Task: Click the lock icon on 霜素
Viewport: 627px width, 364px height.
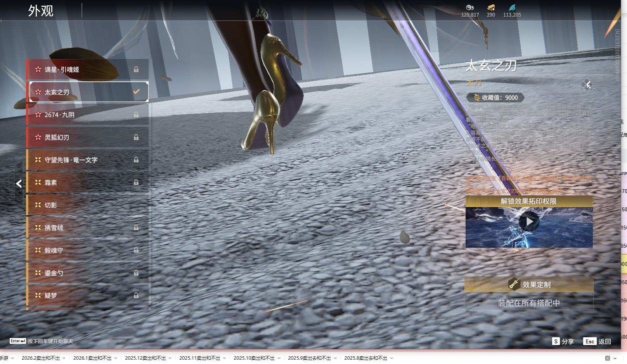Action: [x=136, y=182]
